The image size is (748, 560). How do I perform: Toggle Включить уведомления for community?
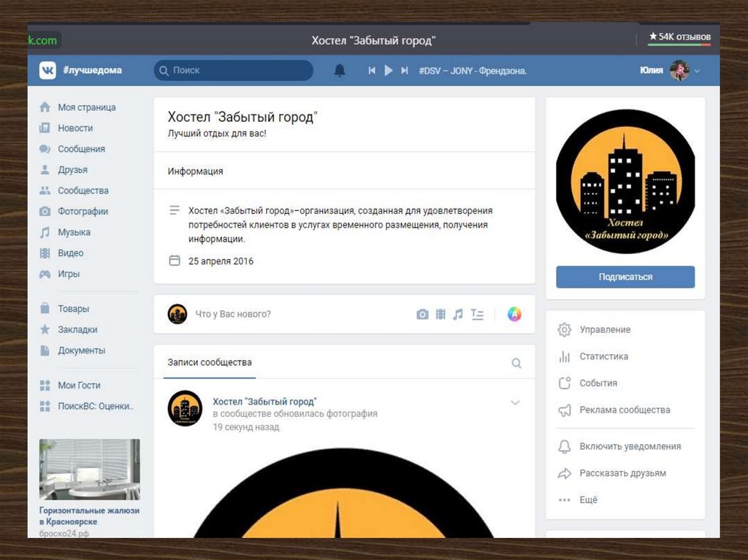(630, 446)
